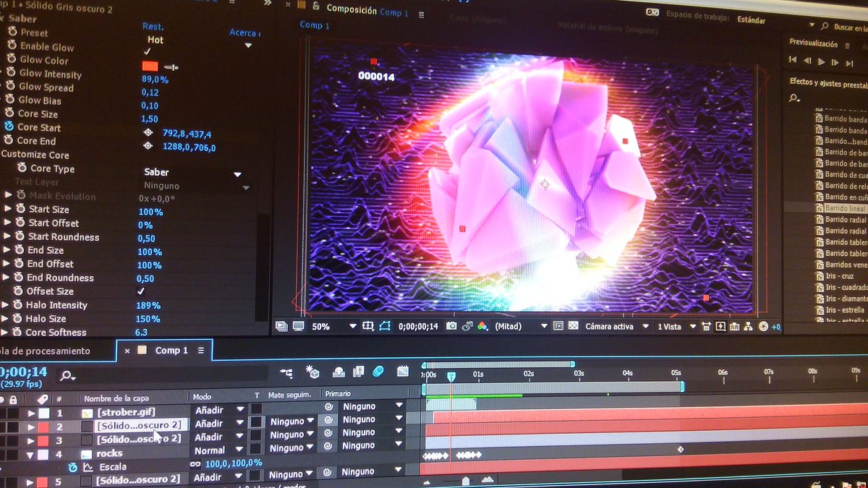Click the Glow Color red swatch
Viewport: 868px width, 488px height.
pos(150,67)
